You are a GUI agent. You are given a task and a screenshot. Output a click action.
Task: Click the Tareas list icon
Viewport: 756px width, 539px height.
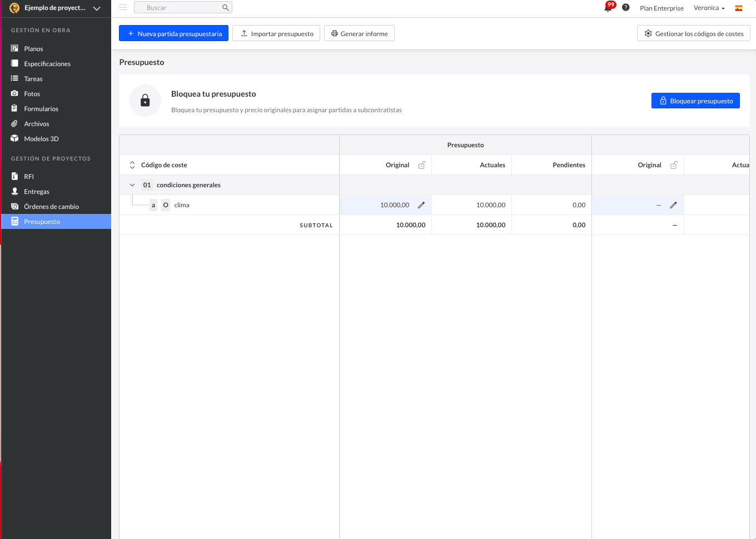[15, 78]
